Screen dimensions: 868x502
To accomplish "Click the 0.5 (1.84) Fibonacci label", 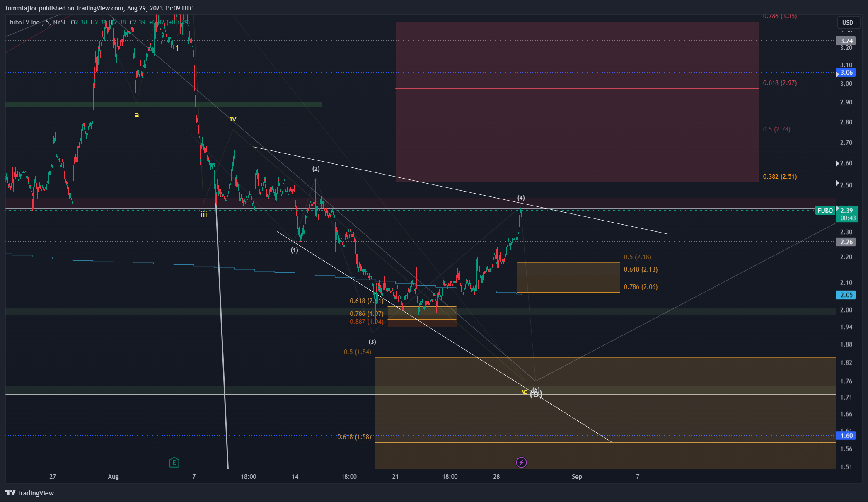I will point(357,352).
